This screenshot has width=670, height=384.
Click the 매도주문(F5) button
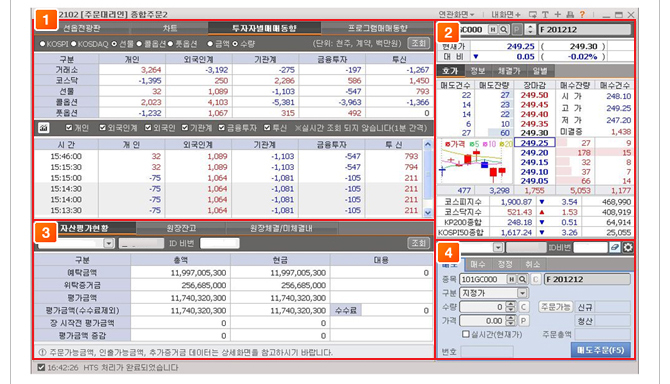pyautogui.click(x=600, y=350)
